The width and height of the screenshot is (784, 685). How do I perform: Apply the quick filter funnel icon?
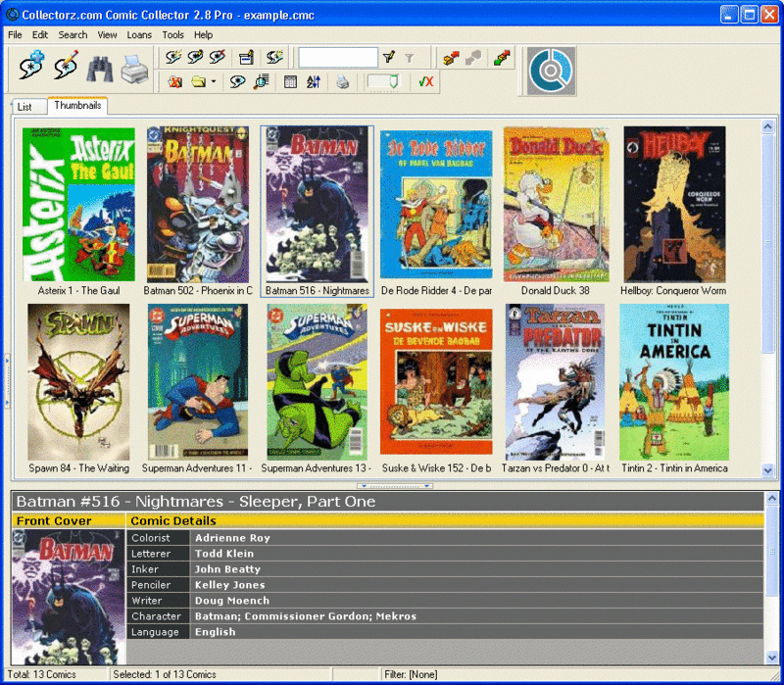click(x=388, y=58)
